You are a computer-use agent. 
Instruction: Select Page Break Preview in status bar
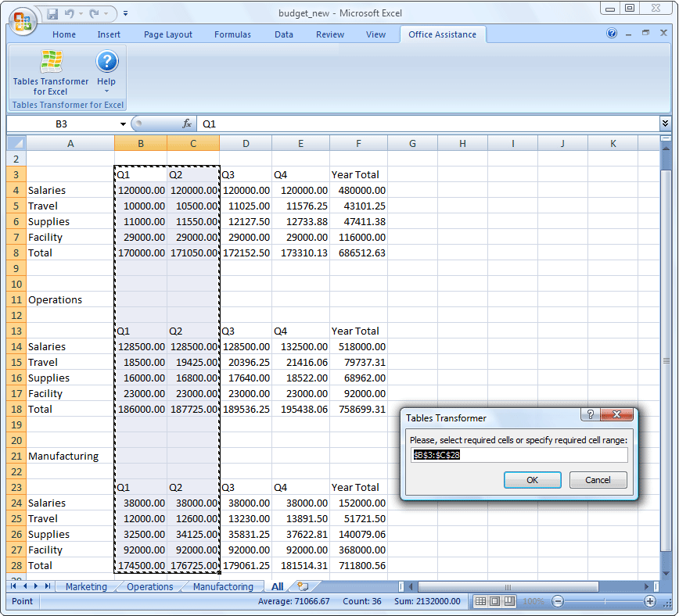coord(510,601)
